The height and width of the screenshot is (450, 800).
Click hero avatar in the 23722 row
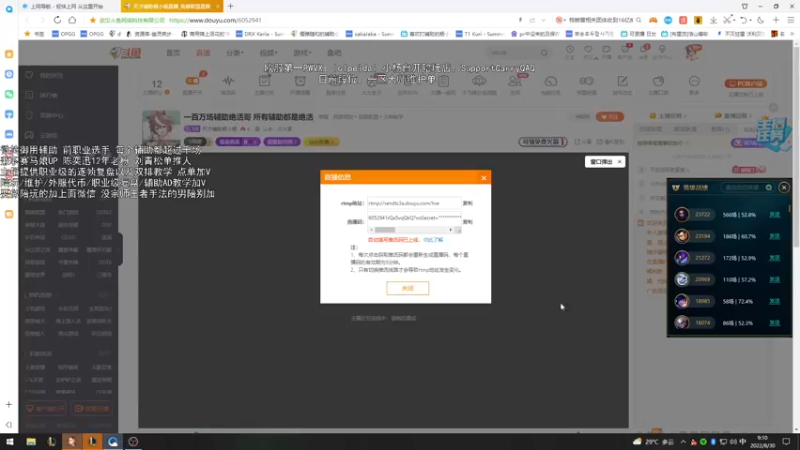pos(682,214)
